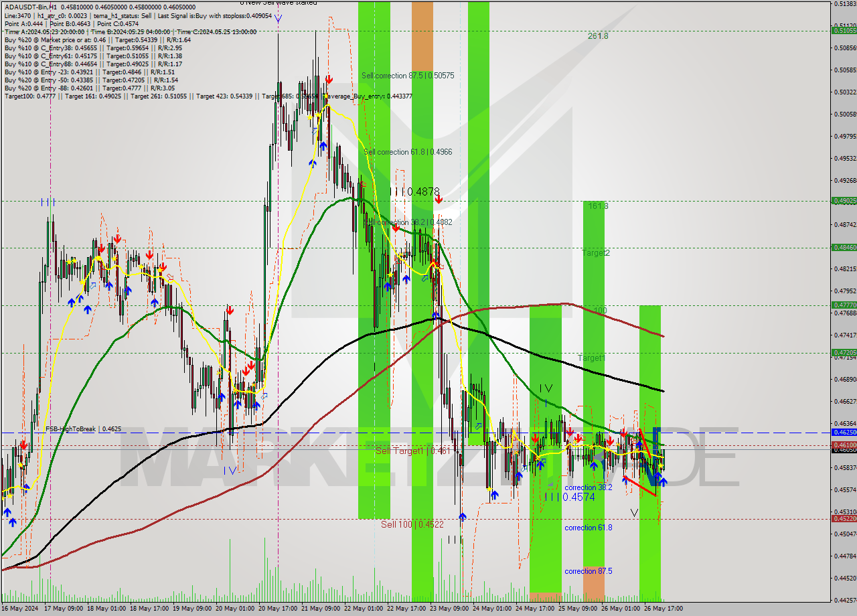
Task: Click the 'I V' wave label near 20 May 01:00
Action: point(230,471)
